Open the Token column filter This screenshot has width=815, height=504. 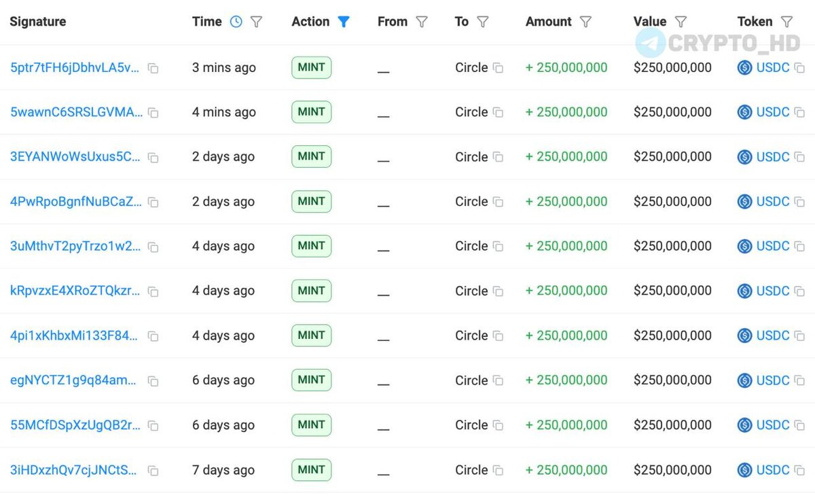coord(786,22)
